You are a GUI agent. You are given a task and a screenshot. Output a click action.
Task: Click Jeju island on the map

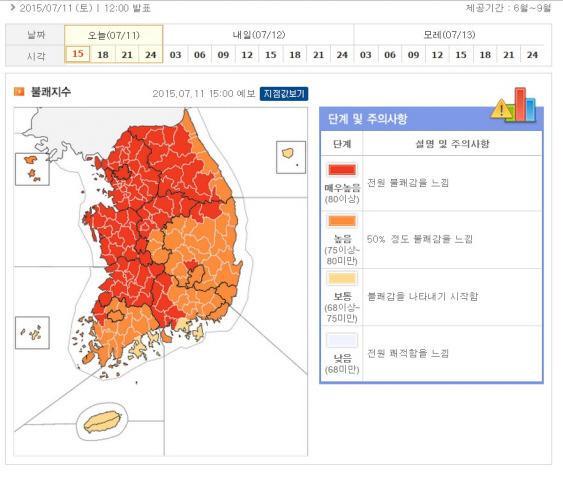tap(103, 421)
